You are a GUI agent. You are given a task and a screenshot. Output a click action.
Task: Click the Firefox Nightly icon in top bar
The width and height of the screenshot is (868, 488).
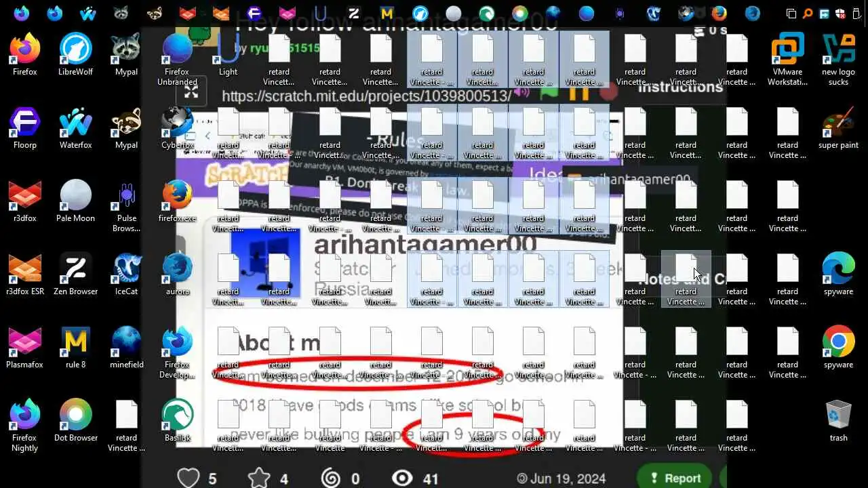coord(22,13)
